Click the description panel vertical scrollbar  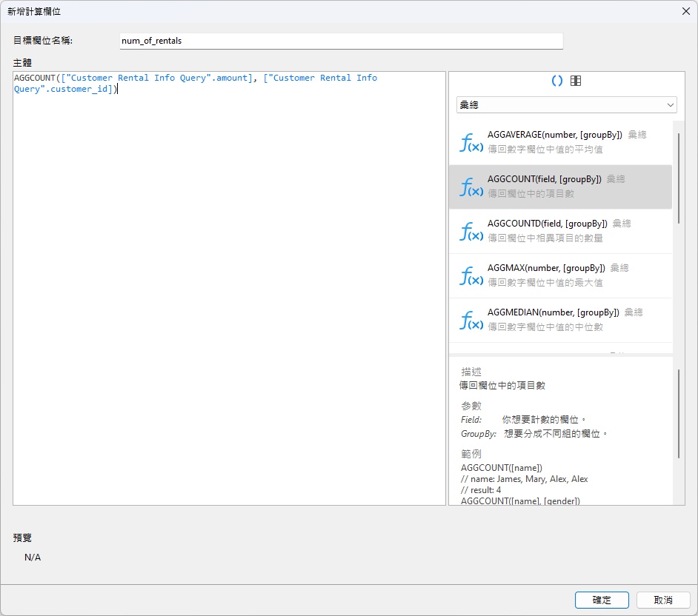click(678, 415)
